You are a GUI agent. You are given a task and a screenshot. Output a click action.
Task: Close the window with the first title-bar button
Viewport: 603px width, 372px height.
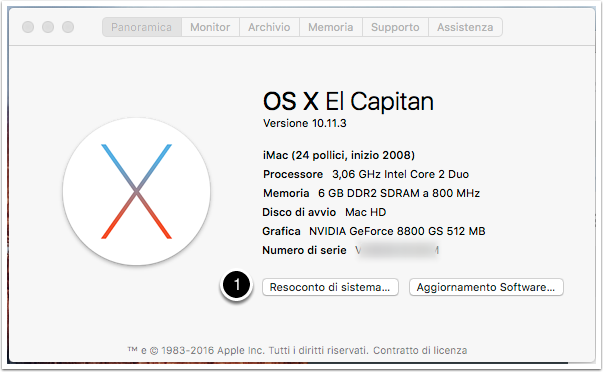tap(28, 27)
